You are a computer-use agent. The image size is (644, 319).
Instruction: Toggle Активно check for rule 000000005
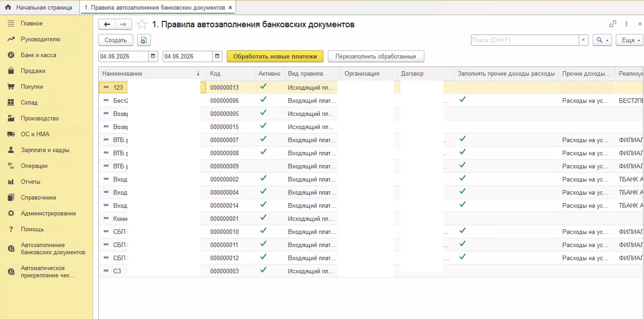(263, 113)
